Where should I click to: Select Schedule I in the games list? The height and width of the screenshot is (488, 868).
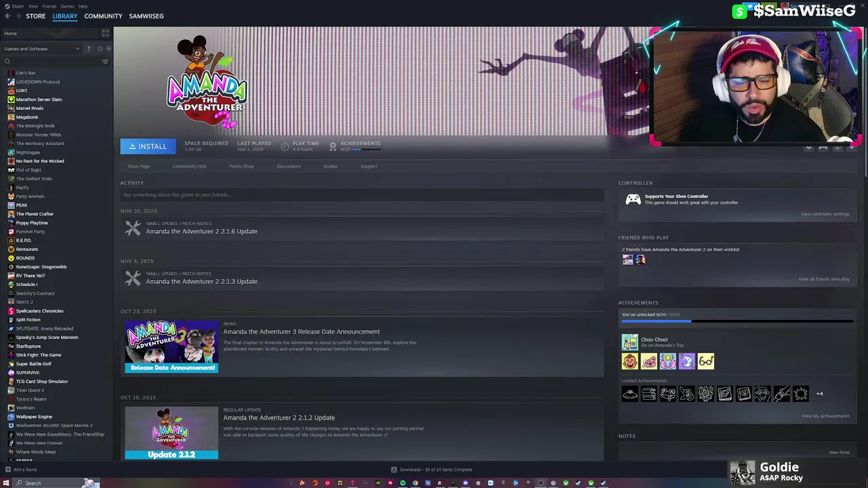26,285
